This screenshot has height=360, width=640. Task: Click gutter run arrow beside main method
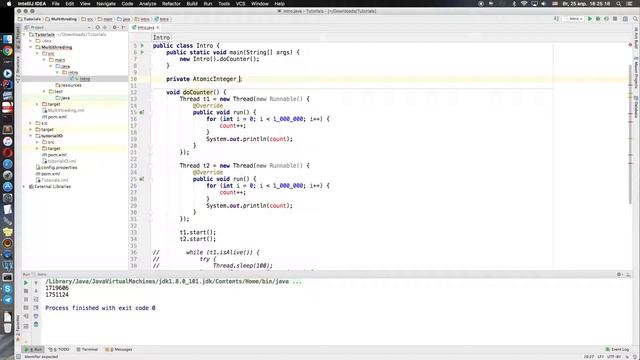142,52
